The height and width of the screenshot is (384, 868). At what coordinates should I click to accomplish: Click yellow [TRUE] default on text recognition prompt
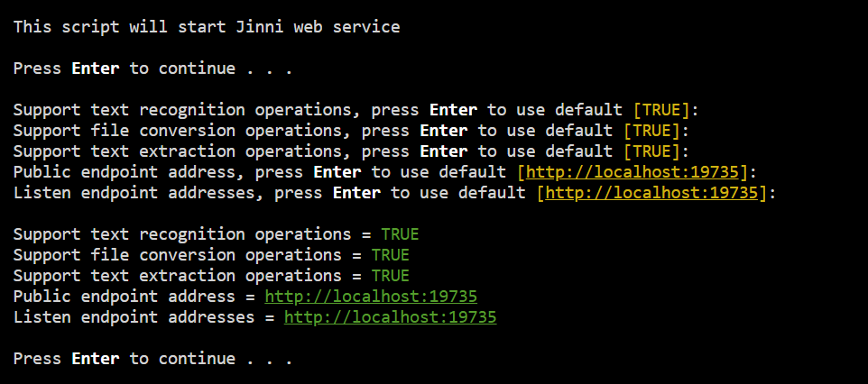(x=661, y=110)
